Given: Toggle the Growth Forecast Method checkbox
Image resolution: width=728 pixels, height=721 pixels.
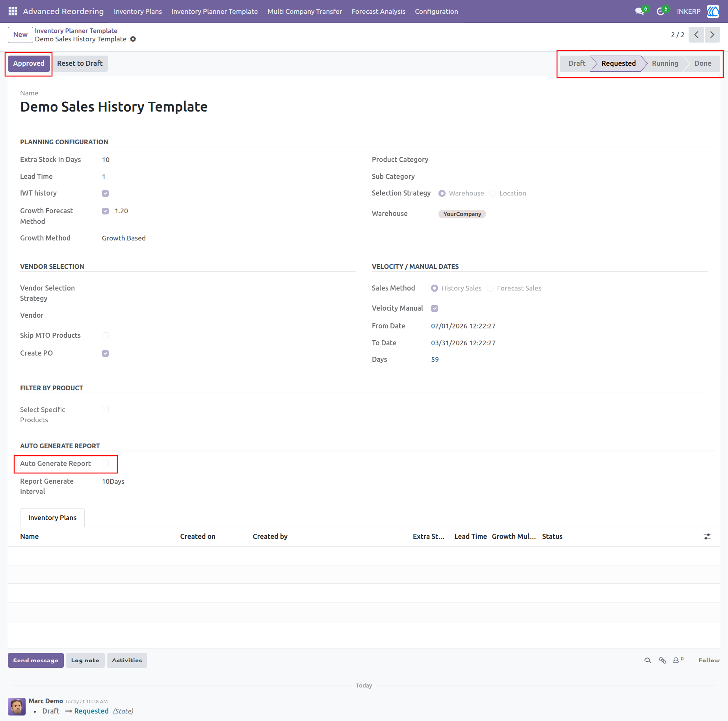Looking at the screenshot, I should (x=105, y=211).
